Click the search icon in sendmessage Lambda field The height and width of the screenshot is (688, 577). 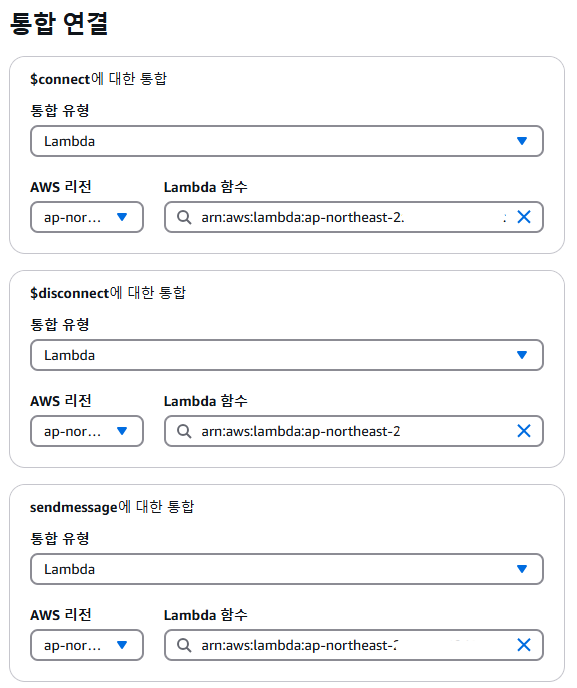click(184, 645)
